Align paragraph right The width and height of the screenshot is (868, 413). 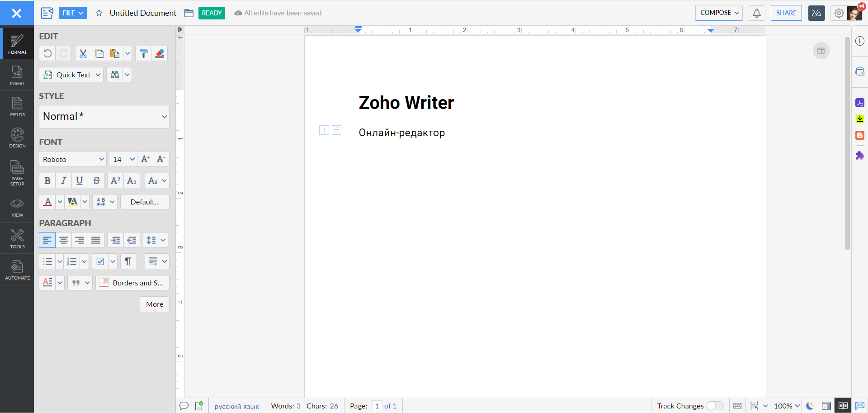tap(80, 240)
